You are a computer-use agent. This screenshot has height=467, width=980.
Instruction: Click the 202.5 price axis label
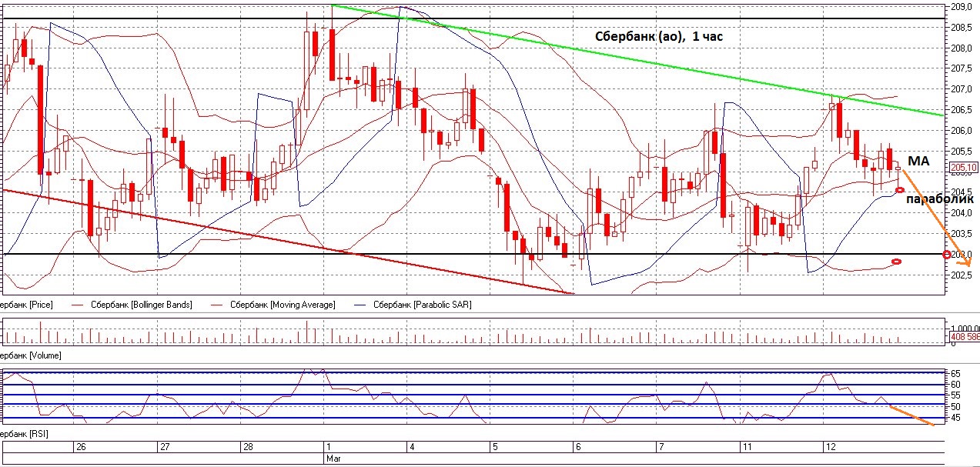(x=962, y=275)
